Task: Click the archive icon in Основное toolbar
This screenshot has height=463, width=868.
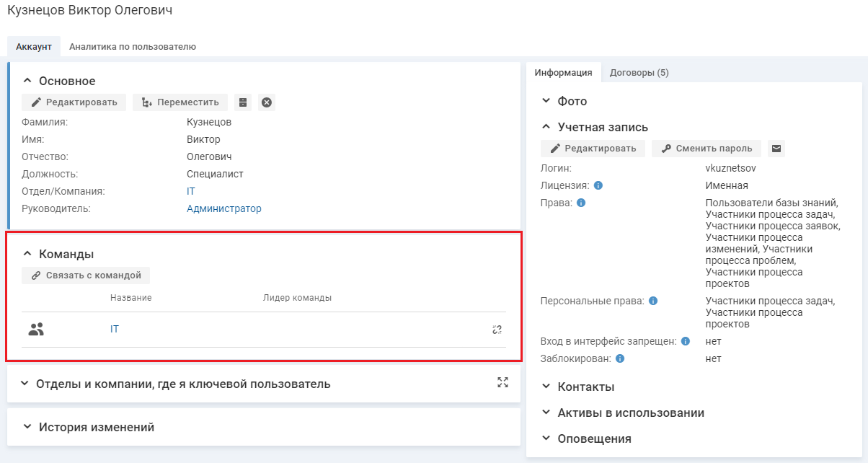Action: click(x=243, y=102)
